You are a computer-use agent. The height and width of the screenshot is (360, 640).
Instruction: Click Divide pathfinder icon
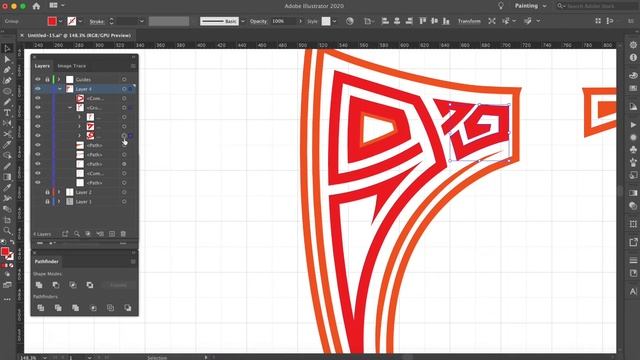41,308
